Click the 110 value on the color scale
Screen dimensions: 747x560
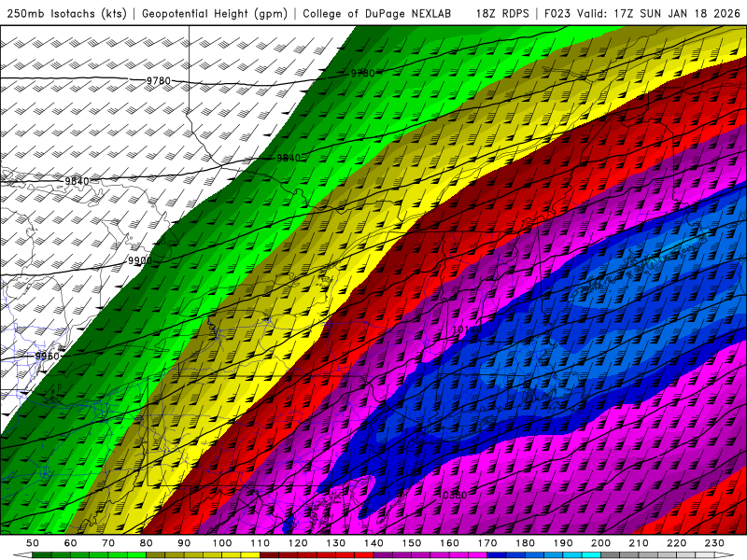261,543
